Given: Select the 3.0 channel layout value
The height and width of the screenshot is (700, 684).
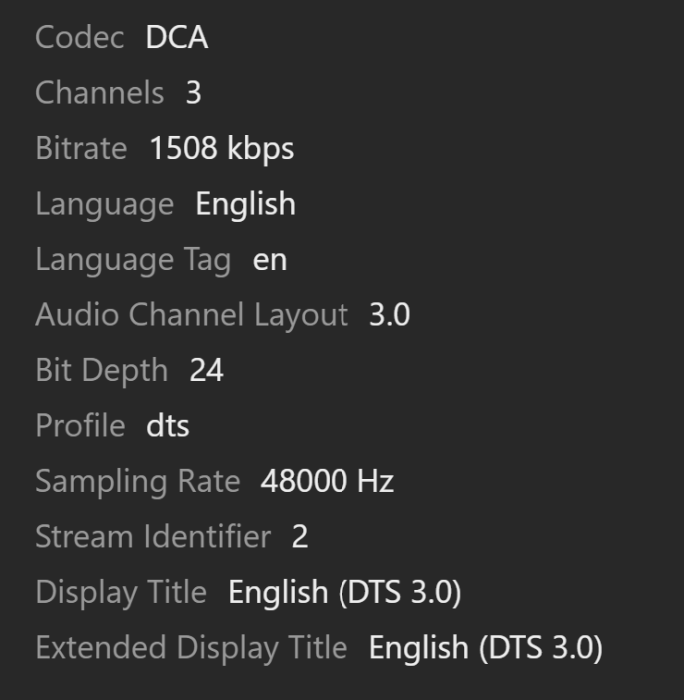Looking at the screenshot, I should click(x=389, y=315).
